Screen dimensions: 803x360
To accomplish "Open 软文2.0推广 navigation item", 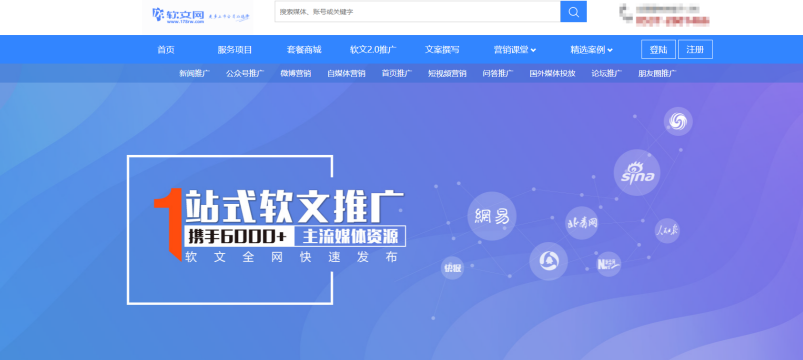I will tap(373, 50).
